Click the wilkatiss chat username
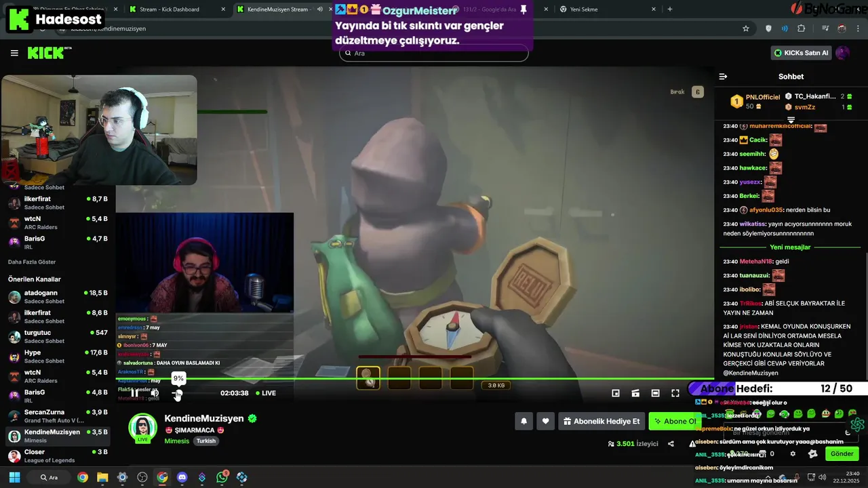Screen dimensions: 868x488 point(752,224)
